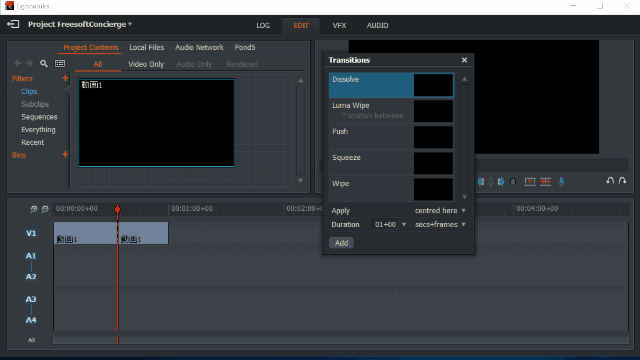Select the Squeeze transition
The height and width of the screenshot is (360, 640).
(391, 163)
